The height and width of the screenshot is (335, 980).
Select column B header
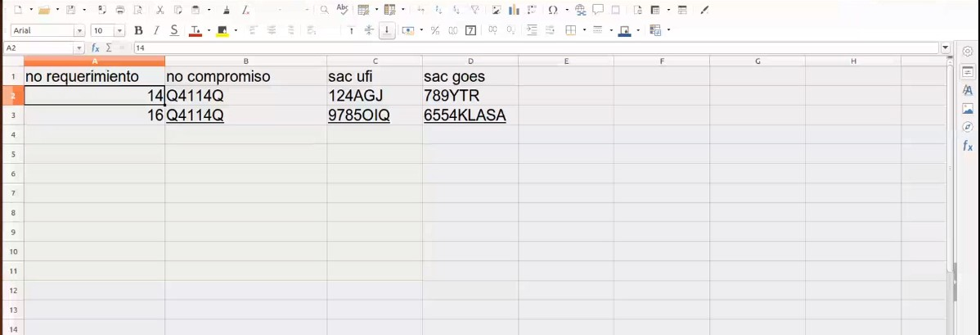tap(245, 61)
